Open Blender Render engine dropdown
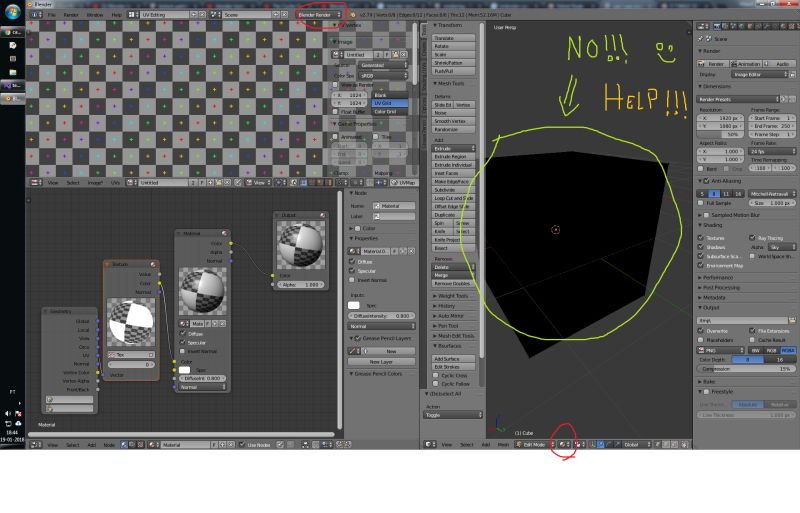Image resolution: width=800 pixels, height=513 pixels. [319, 15]
